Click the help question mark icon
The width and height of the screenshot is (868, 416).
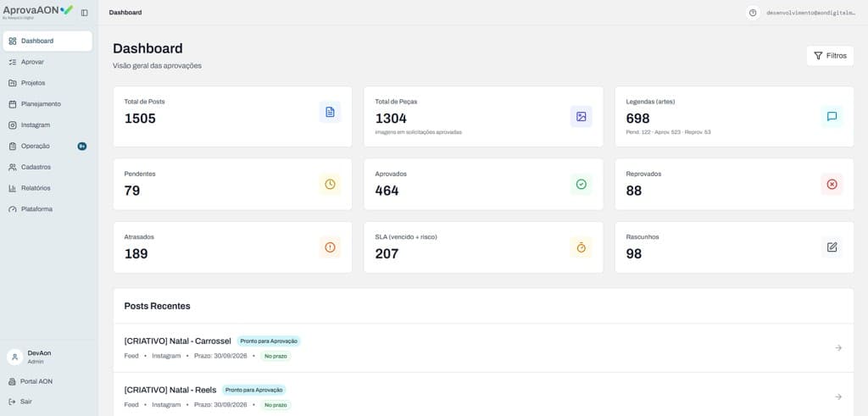tap(753, 12)
